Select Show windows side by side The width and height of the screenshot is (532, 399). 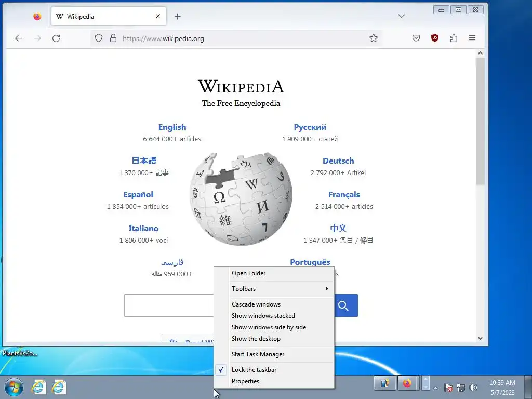274,327
